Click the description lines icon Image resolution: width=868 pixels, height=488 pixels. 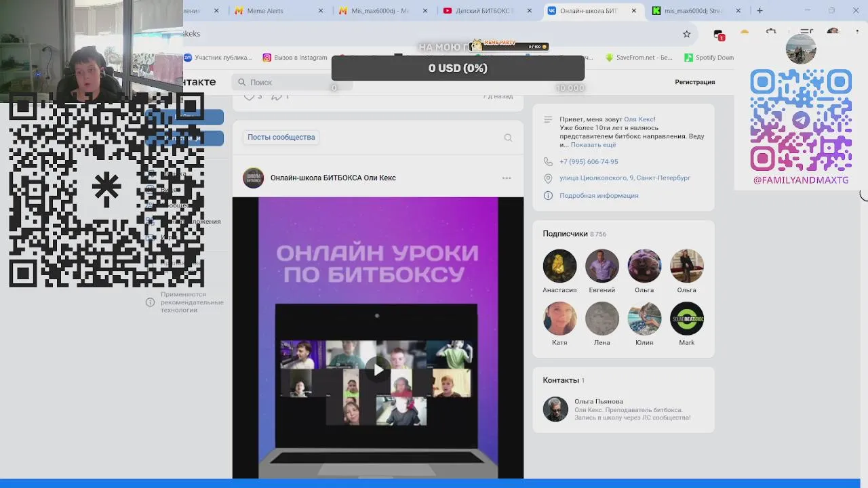click(x=548, y=119)
